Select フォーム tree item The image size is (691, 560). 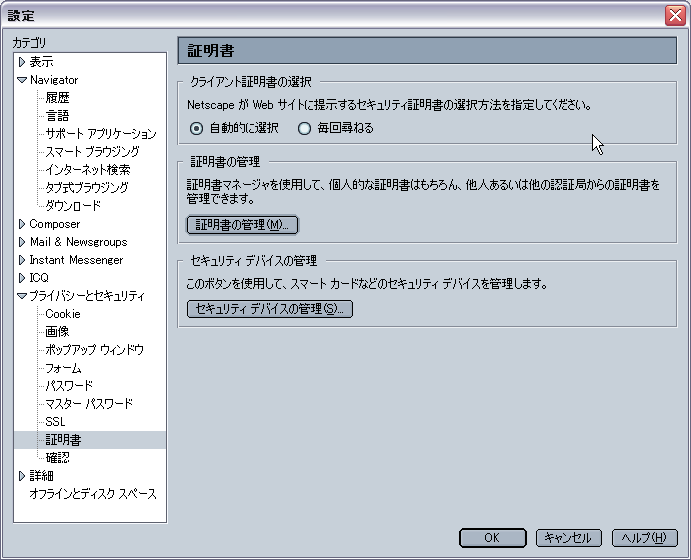point(63,368)
